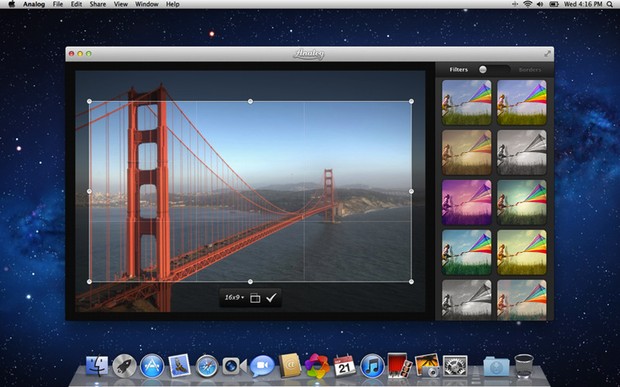The width and height of the screenshot is (620, 387).
Task: Launch Safari from the Dock
Action: [x=207, y=366]
